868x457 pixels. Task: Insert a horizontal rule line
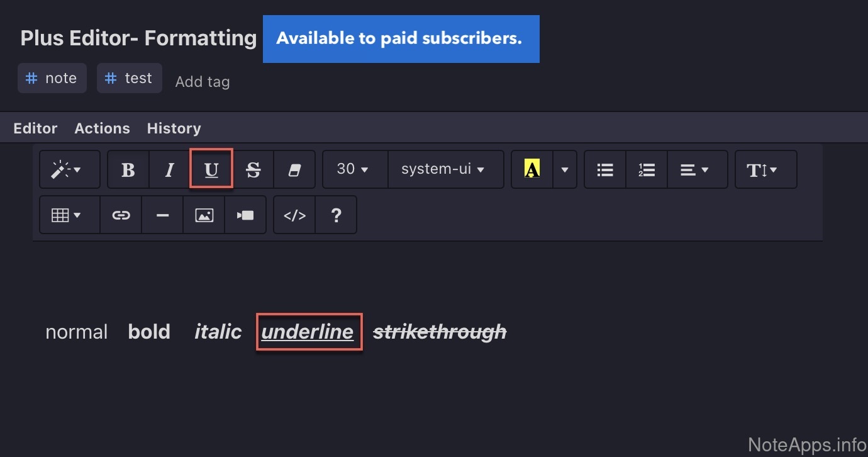pyautogui.click(x=162, y=215)
